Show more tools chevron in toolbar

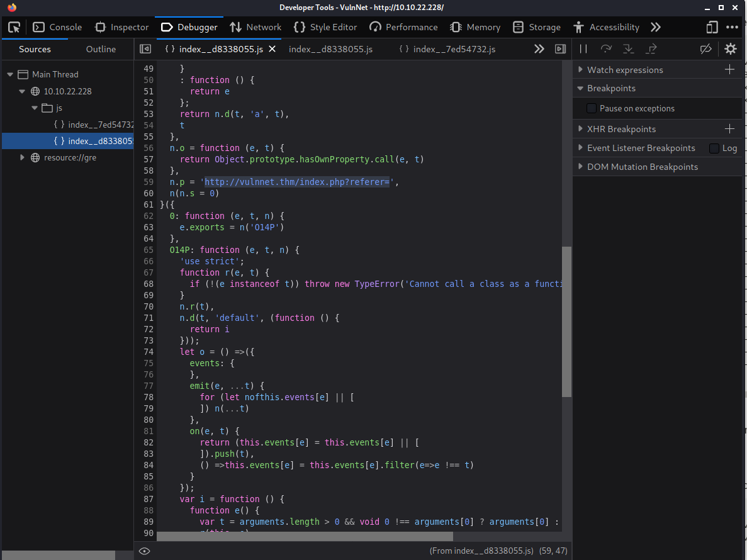(x=656, y=27)
